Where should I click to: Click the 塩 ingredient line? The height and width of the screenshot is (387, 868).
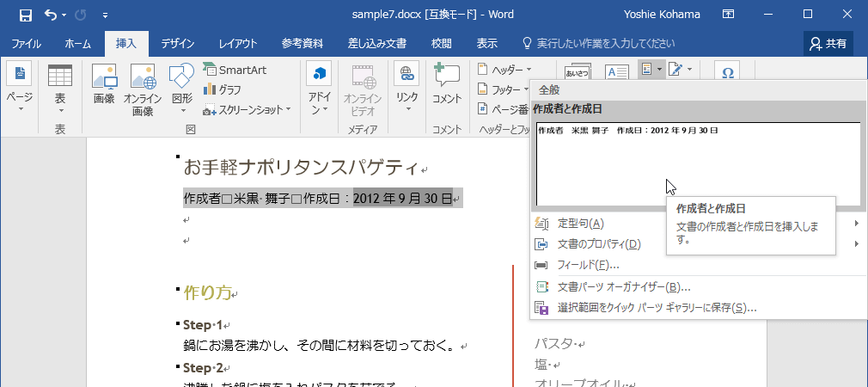(541, 365)
